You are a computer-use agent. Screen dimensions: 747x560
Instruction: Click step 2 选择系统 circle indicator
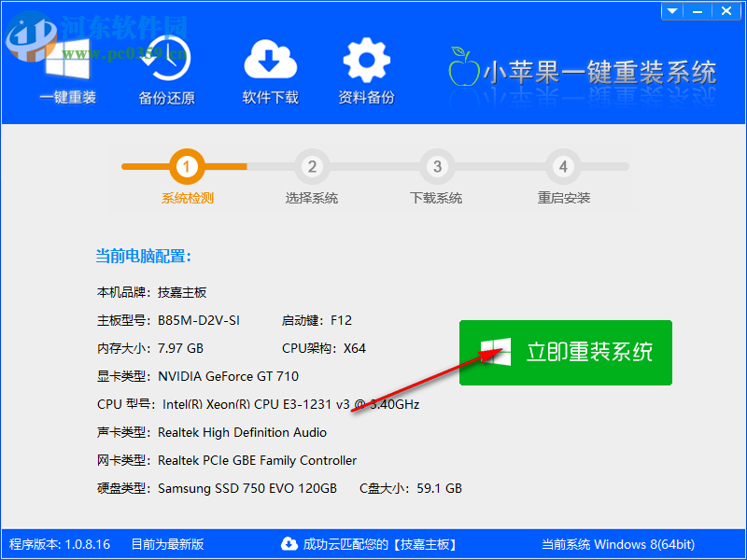coord(312,164)
